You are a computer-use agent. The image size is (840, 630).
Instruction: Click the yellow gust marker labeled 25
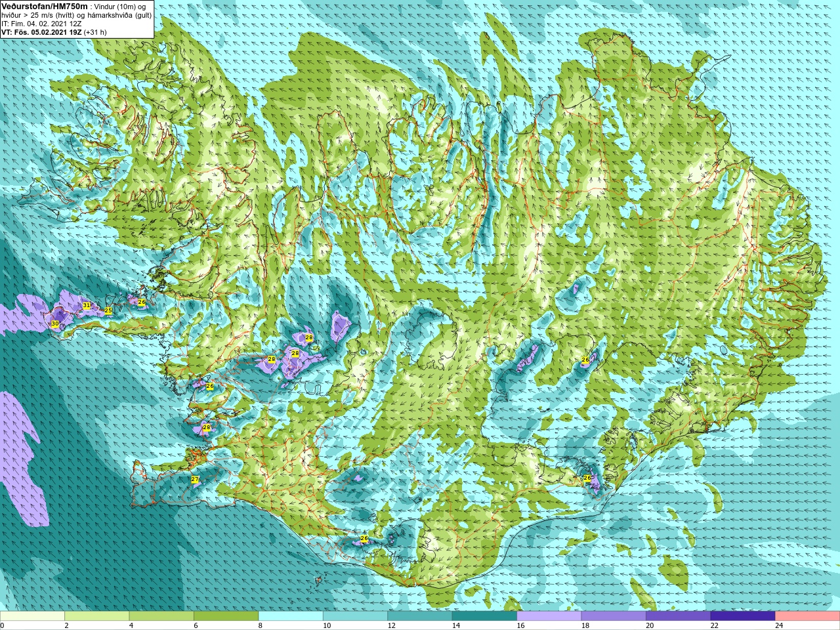click(x=108, y=310)
